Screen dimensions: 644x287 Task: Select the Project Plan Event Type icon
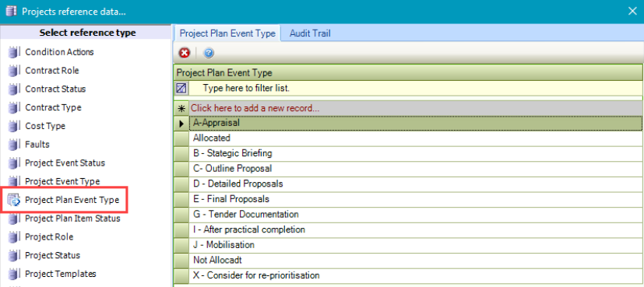click(14, 200)
